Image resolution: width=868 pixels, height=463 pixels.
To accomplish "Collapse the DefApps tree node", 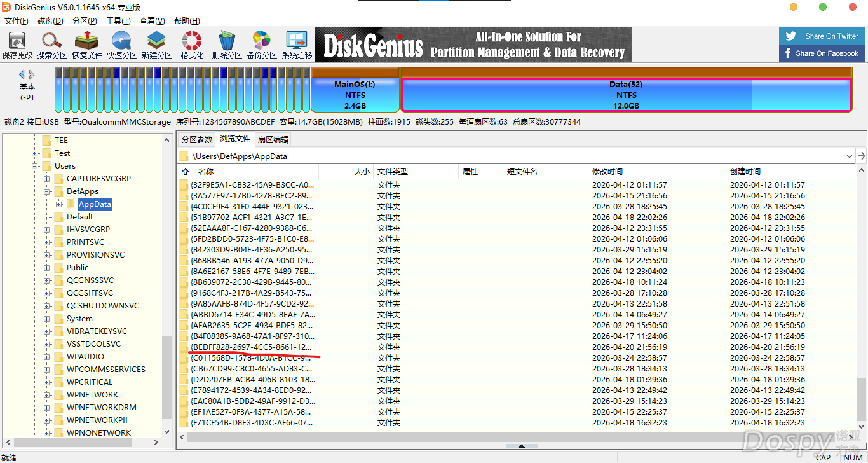I will pos(47,191).
